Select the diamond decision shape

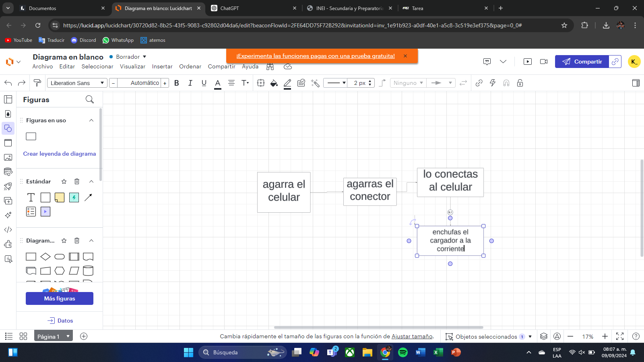(45, 257)
